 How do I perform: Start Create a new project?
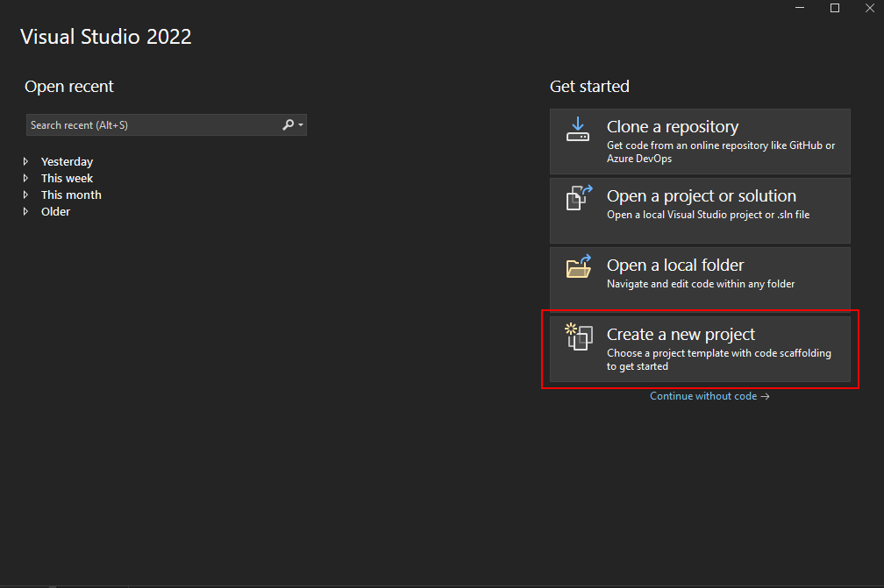tap(700, 349)
